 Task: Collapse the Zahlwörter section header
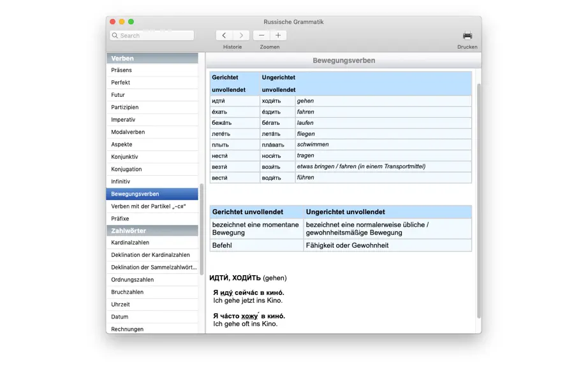click(x=152, y=231)
